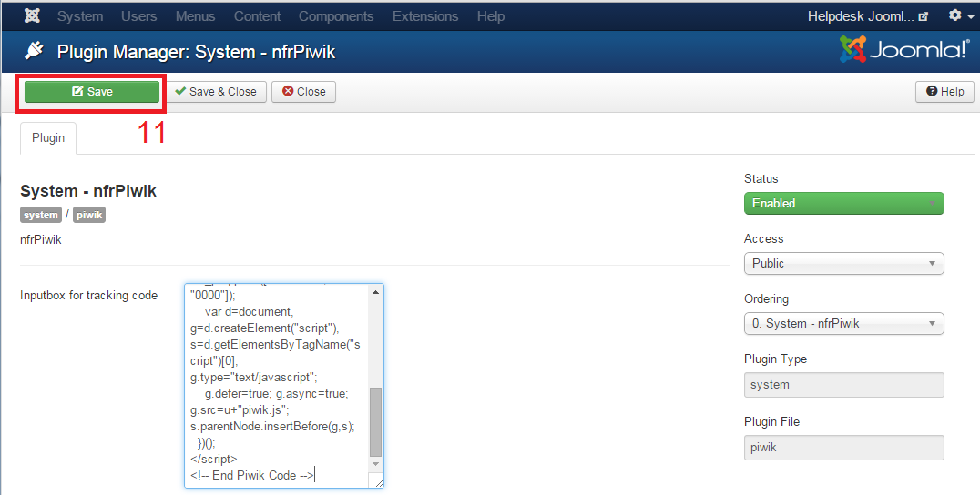Click the Access label
The height and width of the screenshot is (495, 980).
pyautogui.click(x=764, y=239)
